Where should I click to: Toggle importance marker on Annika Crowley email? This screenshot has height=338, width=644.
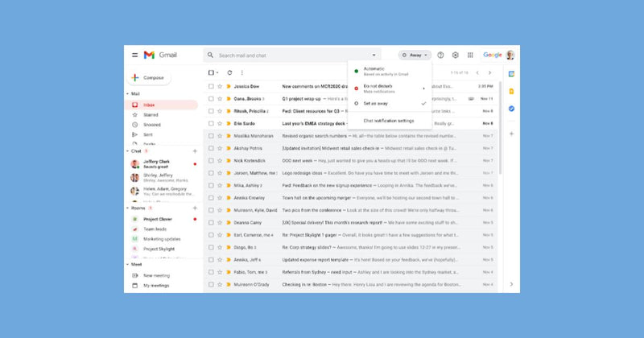[229, 197]
